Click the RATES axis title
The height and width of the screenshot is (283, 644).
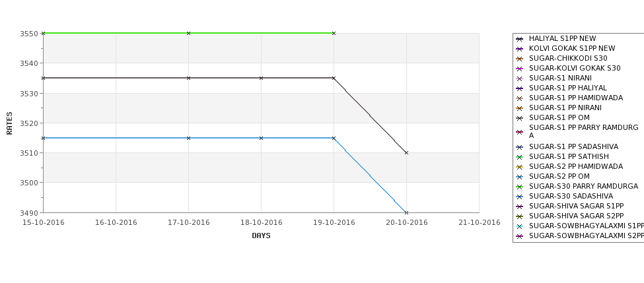click(x=9, y=123)
